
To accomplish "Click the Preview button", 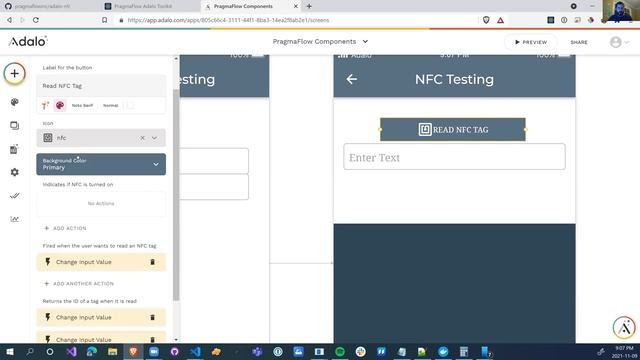I will pos(531,42).
